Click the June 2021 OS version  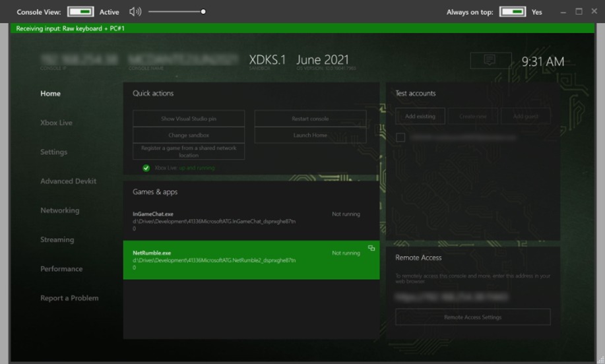click(x=323, y=60)
